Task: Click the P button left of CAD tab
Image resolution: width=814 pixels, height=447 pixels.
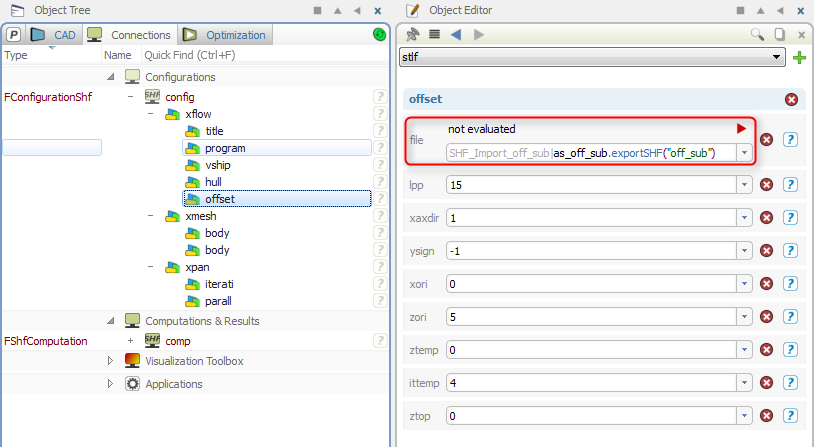Action: pos(14,35)
